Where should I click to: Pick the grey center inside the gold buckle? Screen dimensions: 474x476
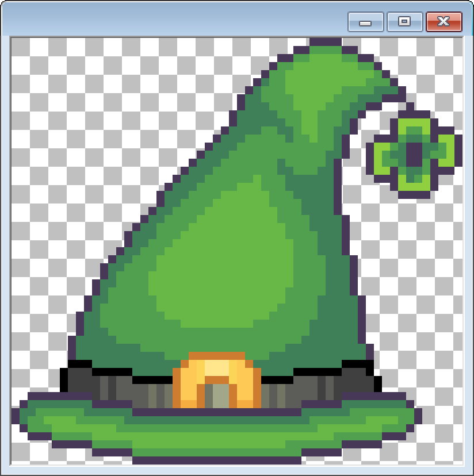click(x=217, y=396)
